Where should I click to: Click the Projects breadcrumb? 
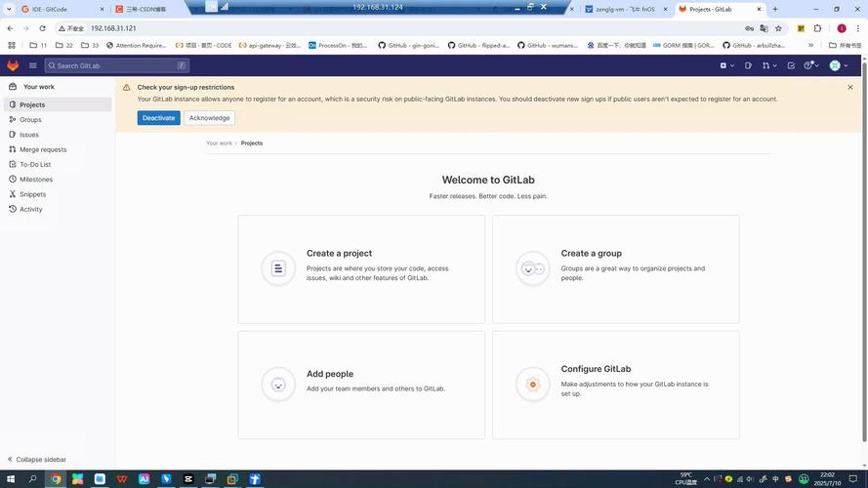tap(251, 142)
